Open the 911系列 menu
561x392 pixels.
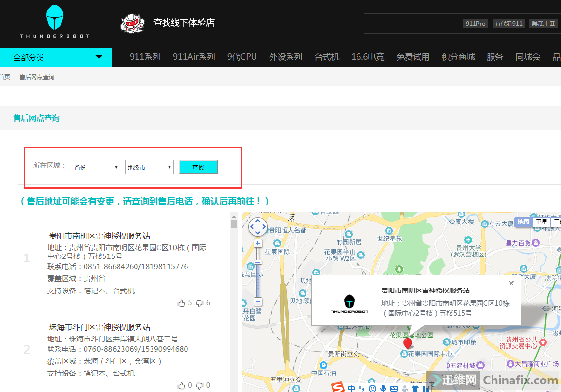click(x=145, y=57)
